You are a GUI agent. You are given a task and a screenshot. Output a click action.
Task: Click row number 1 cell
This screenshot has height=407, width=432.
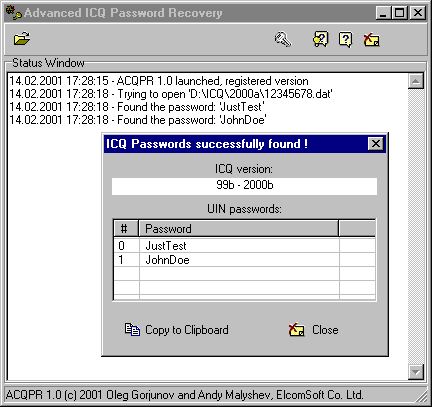pos(126,260)
